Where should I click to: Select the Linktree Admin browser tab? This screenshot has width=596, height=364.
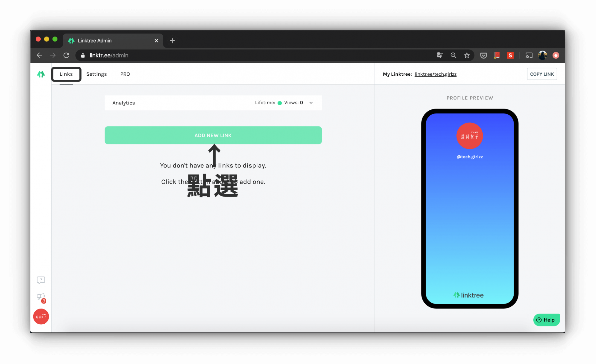click(113, 41)
